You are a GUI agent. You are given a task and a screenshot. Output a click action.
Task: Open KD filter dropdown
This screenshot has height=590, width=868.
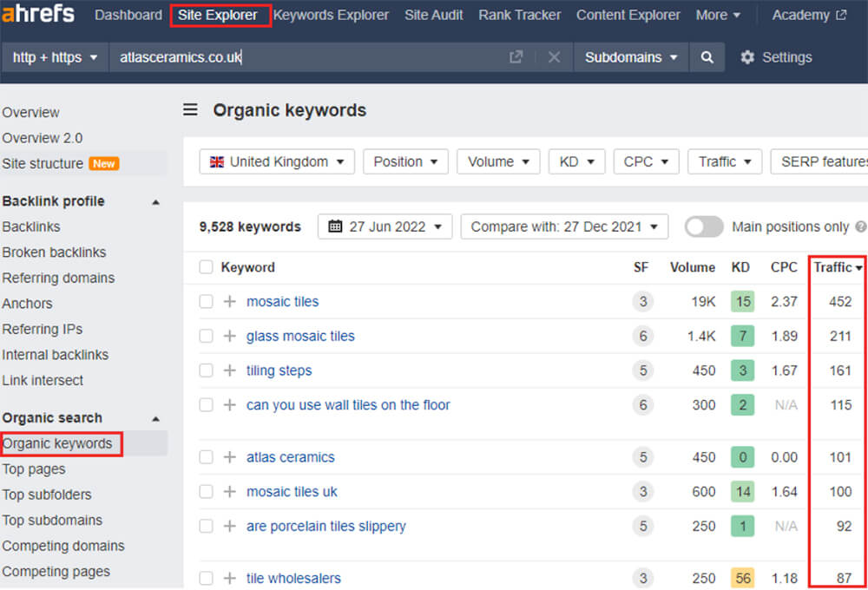(x=577, y=161)
